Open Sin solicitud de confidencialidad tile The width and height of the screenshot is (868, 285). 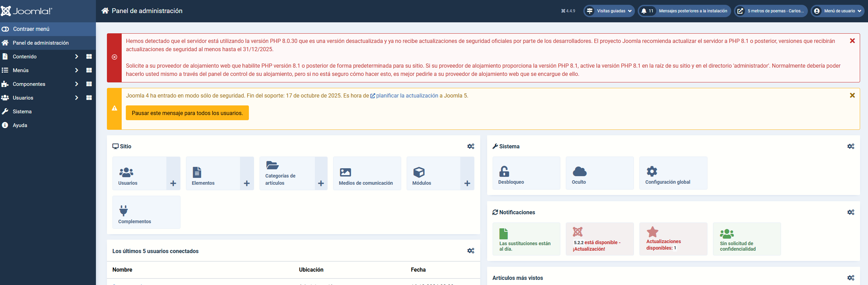point(747,239)
